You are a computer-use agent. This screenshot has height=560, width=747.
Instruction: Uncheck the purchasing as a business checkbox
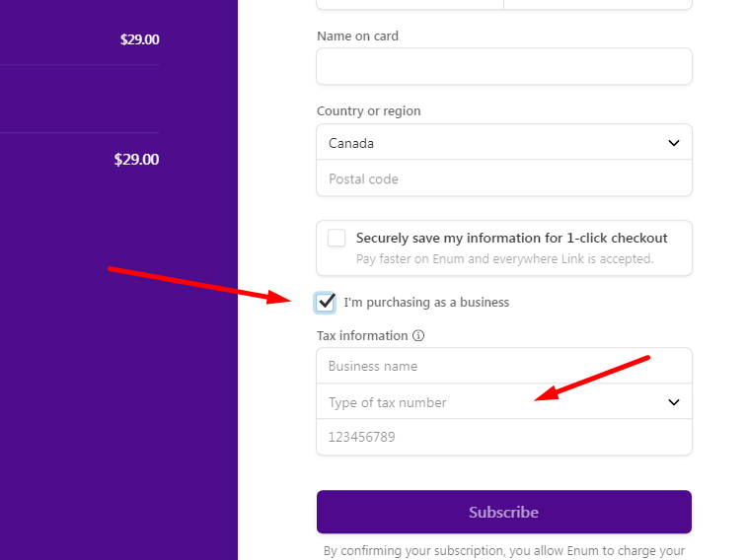pyautogui.click(x=325, y=303)
